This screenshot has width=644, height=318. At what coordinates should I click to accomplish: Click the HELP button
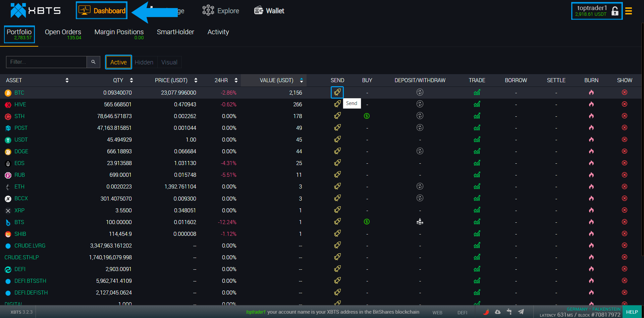(x=632, y=312)
